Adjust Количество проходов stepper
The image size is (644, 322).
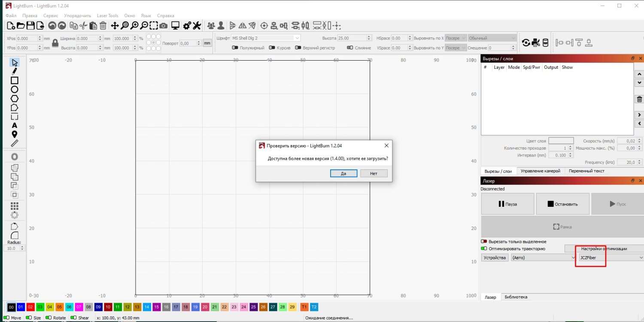[x=570, y=148]
